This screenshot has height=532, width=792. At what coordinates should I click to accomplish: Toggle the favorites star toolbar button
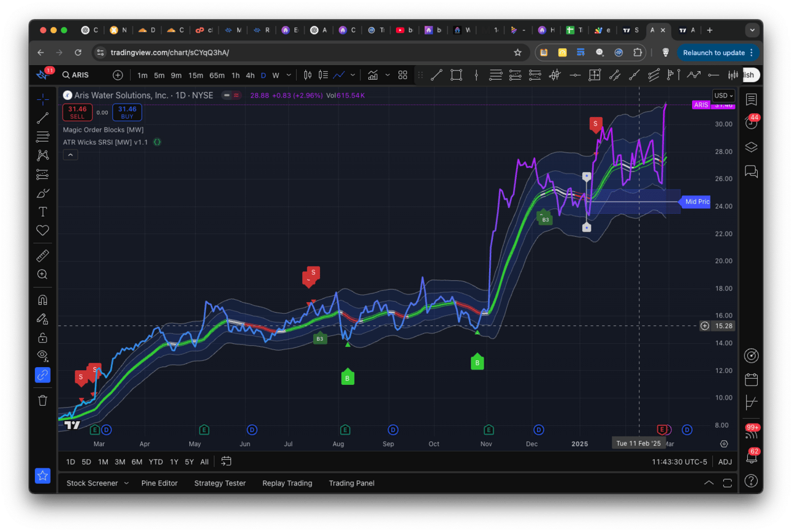(x=42, y=475)
